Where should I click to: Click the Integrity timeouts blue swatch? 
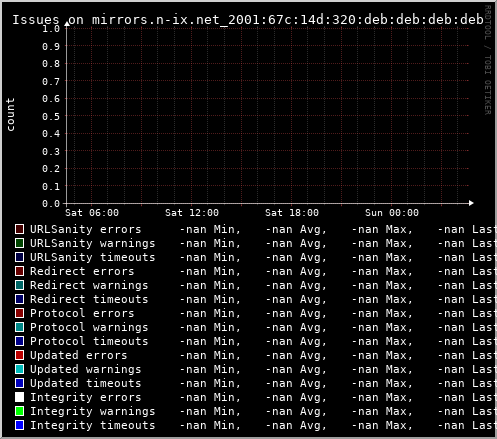pyautogui.click(x=19, y=425)
